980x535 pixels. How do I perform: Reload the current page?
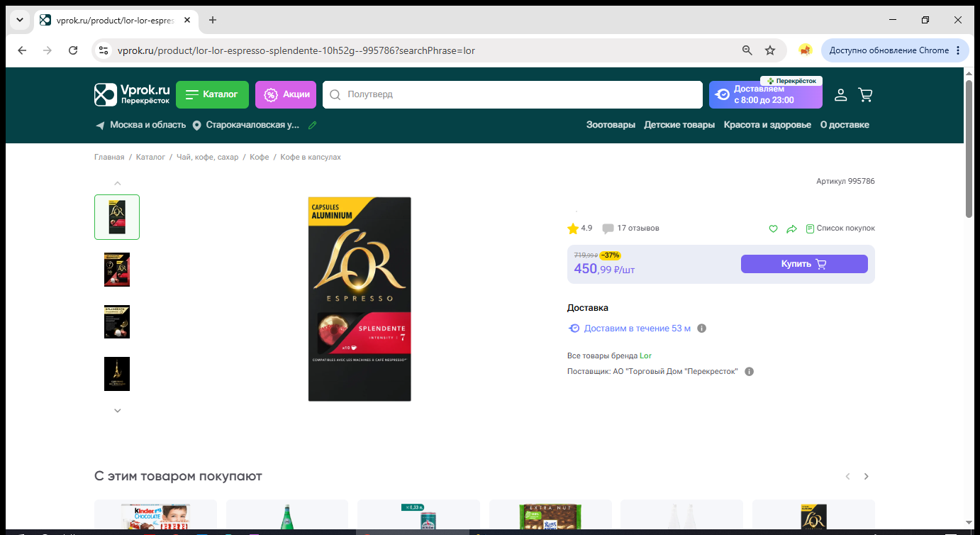pos(73,50)
